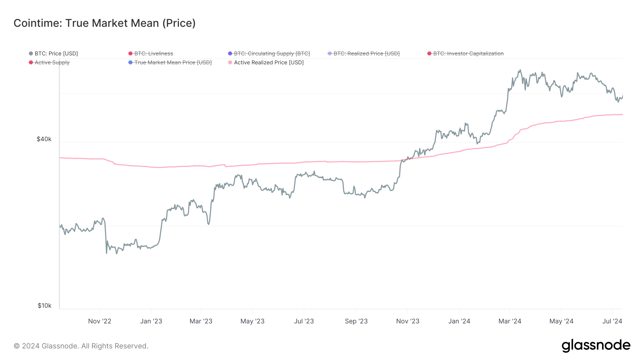Click the red Active Supply legend dot
Image resolution: width=644 pixels, height=362 pixels.
[x=31, y=63]
